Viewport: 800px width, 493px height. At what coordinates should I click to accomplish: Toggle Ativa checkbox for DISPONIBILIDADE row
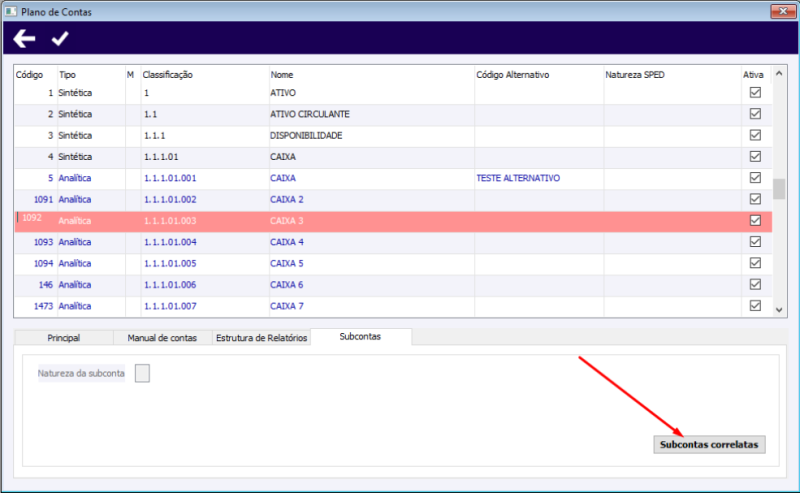[x=755, y=135]
